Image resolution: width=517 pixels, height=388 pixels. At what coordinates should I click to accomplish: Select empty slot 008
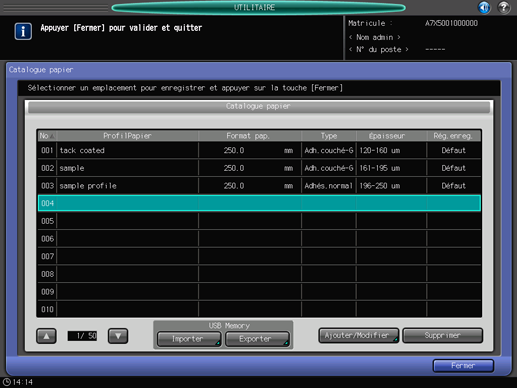pyautogui.click(x=259, y=274)
